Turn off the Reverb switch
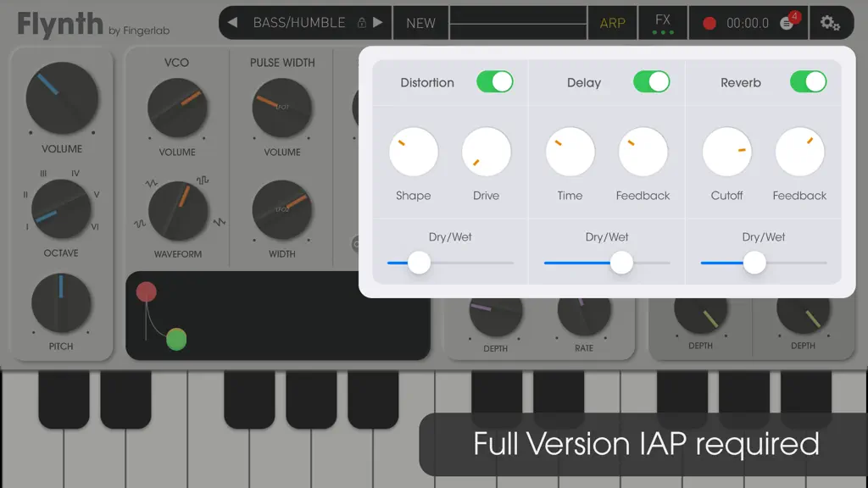 [808, 82]
